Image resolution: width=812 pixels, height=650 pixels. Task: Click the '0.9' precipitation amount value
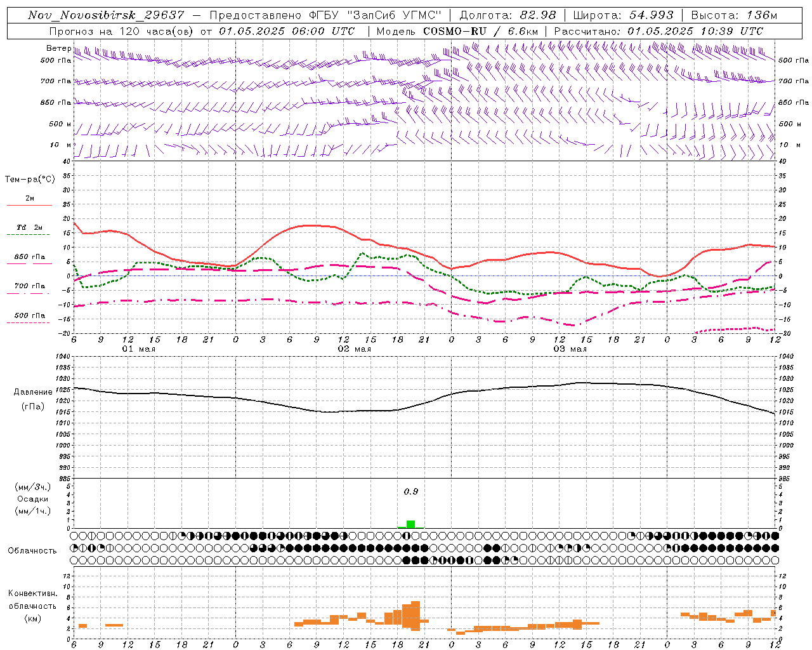[x=411, y=492]
